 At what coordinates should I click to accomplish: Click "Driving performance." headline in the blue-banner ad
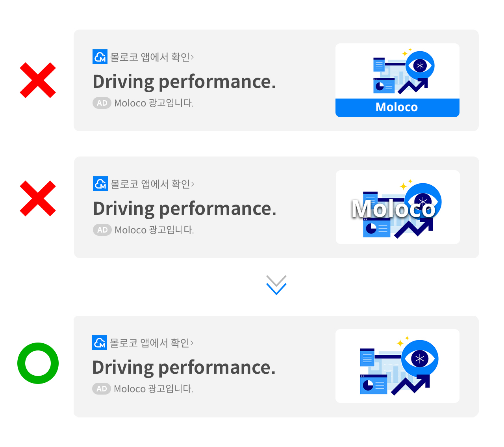click(184, 82)
